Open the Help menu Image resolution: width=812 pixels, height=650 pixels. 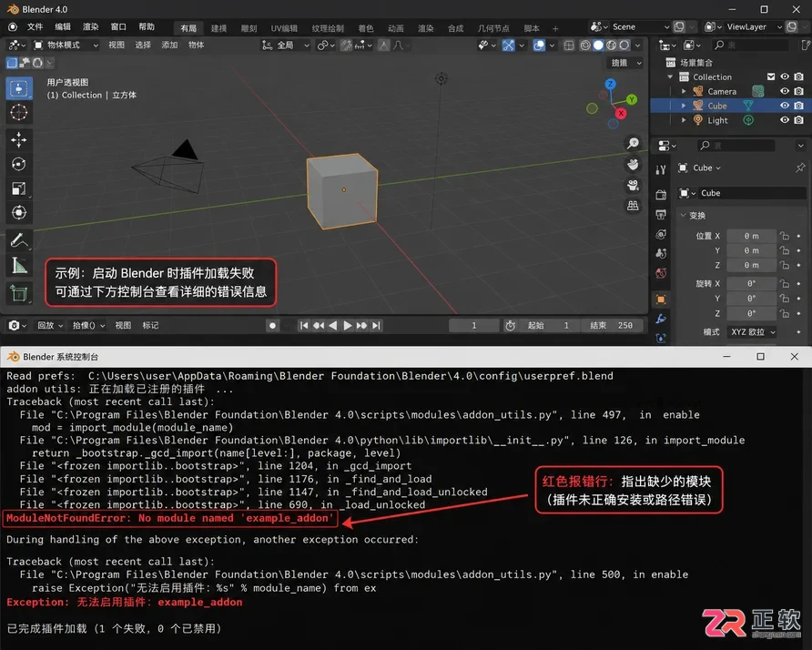pos(147,27)
